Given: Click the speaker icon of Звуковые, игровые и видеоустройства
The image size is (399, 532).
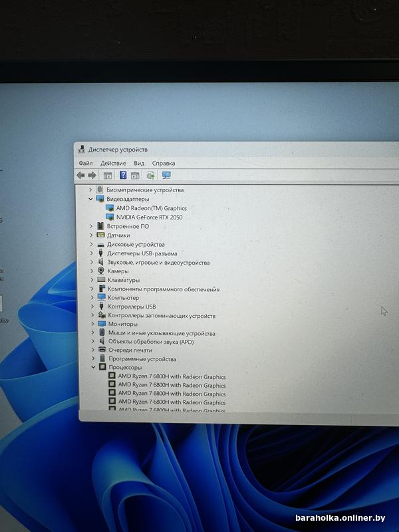Looking at the screenshot, I should pyautogui.click(x=101, y=261).
